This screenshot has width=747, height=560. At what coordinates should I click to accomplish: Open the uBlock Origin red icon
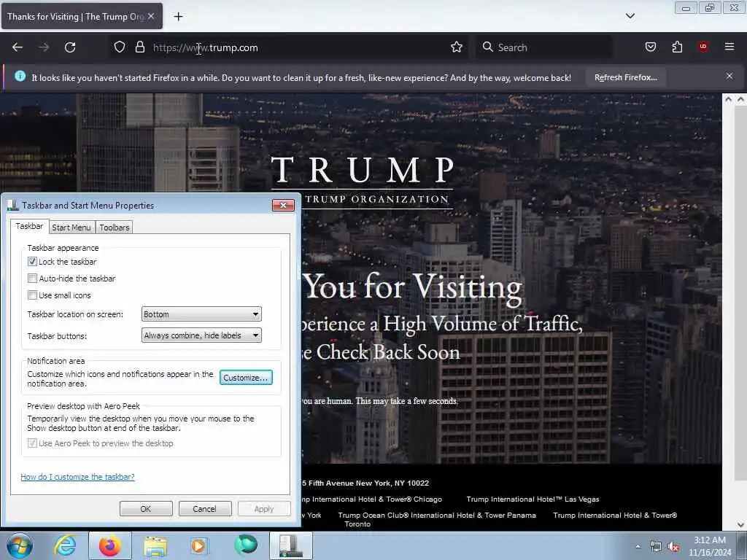tap(703, 47)
